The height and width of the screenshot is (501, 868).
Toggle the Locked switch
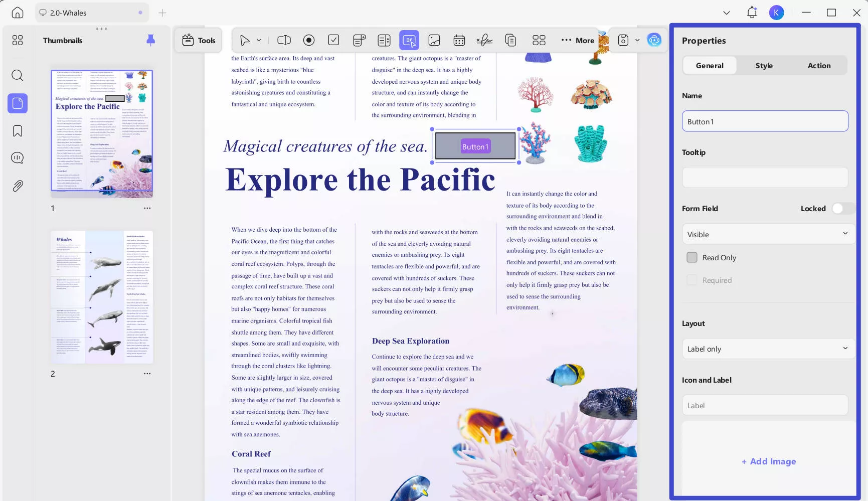tap(842, 209)
